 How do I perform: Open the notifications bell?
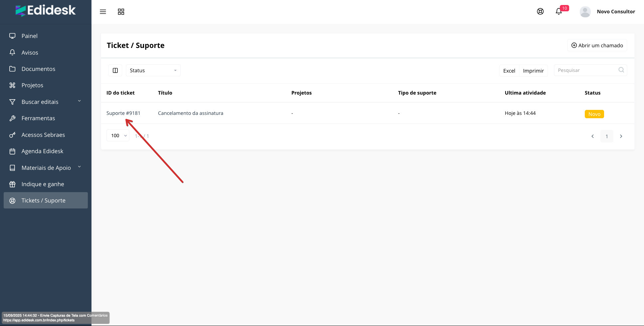pos(559,12)
